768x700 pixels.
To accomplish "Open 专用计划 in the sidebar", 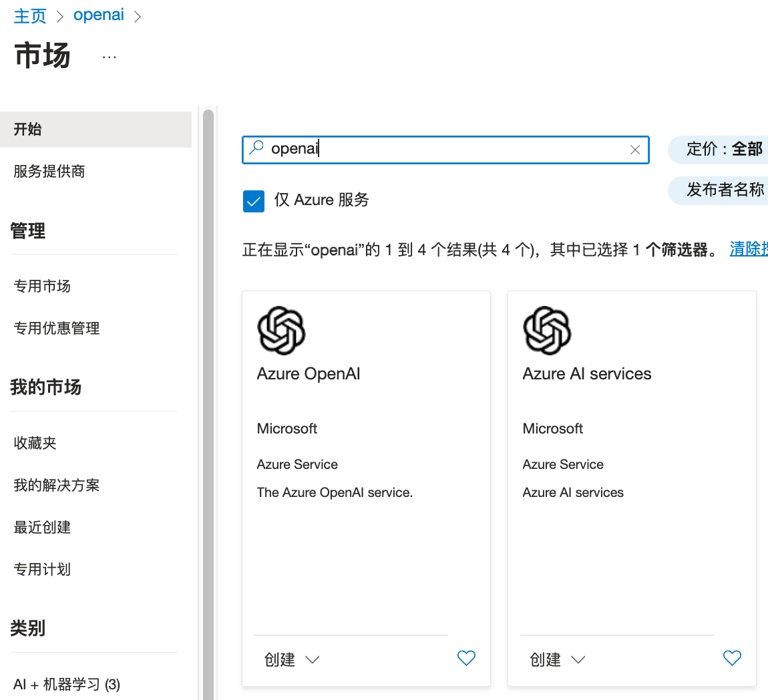I will point(42,569).
